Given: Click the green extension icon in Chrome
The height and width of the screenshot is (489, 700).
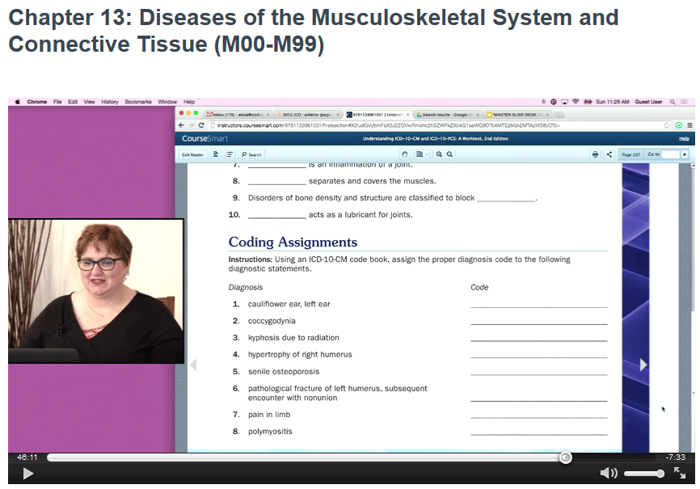Looking at the screenshot, I should coord(679,125).
